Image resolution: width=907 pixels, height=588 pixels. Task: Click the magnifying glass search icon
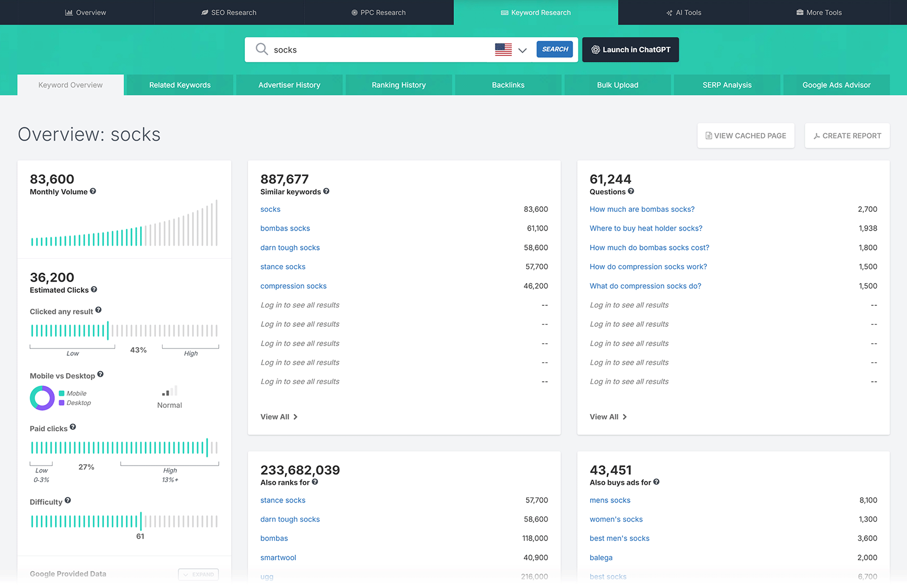(261, 49)
